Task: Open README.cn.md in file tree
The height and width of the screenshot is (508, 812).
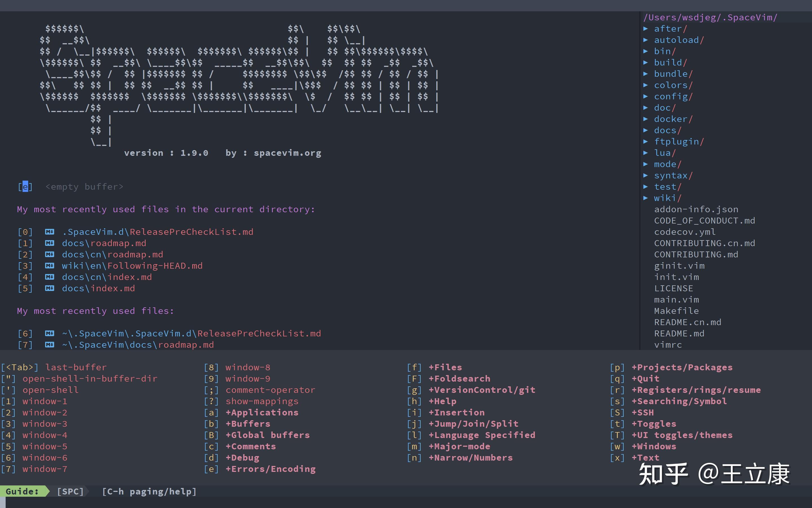Action: [x=687, y=322]
